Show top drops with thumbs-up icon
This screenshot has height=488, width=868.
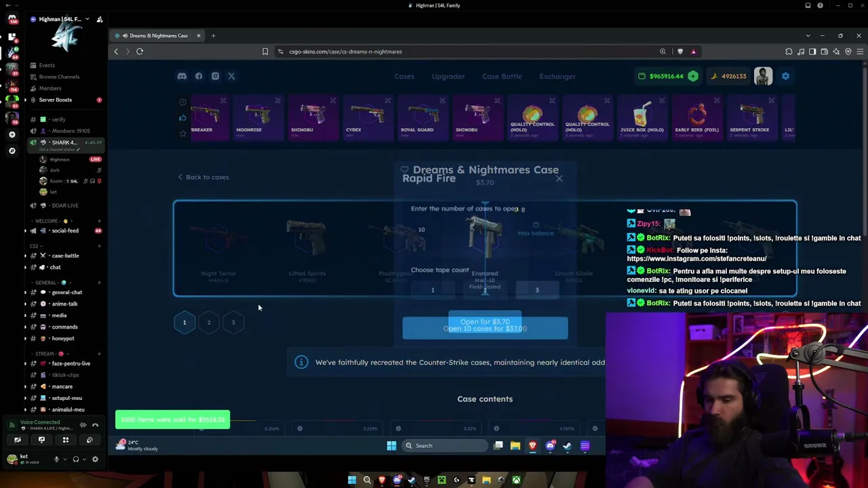(x=182, y=118)
